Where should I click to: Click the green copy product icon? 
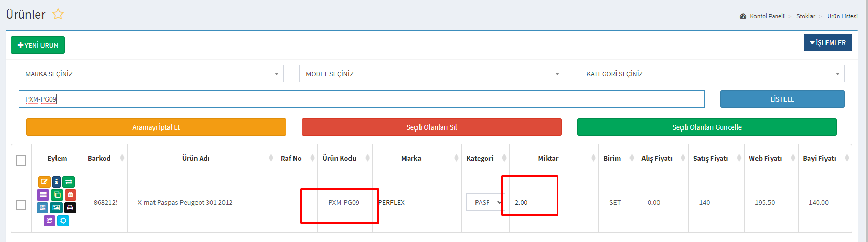tap(57, 195)
